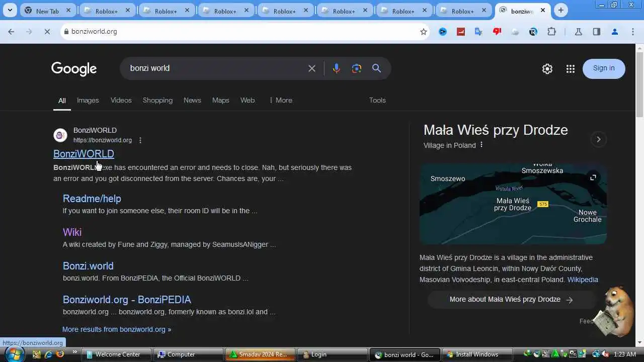Click the red chart extension icon

click(460, 32)
